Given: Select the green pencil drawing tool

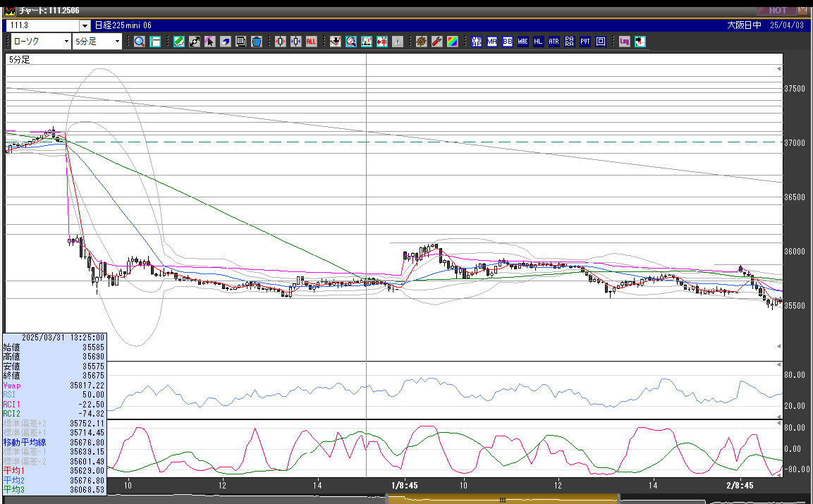Looking at the screenshot, I should [179, 42].
